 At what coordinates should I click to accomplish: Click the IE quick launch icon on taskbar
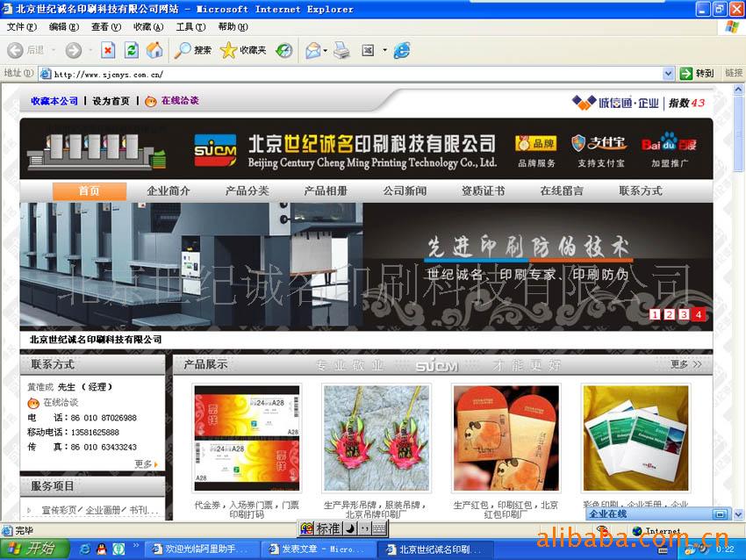(x=85, y=549)
